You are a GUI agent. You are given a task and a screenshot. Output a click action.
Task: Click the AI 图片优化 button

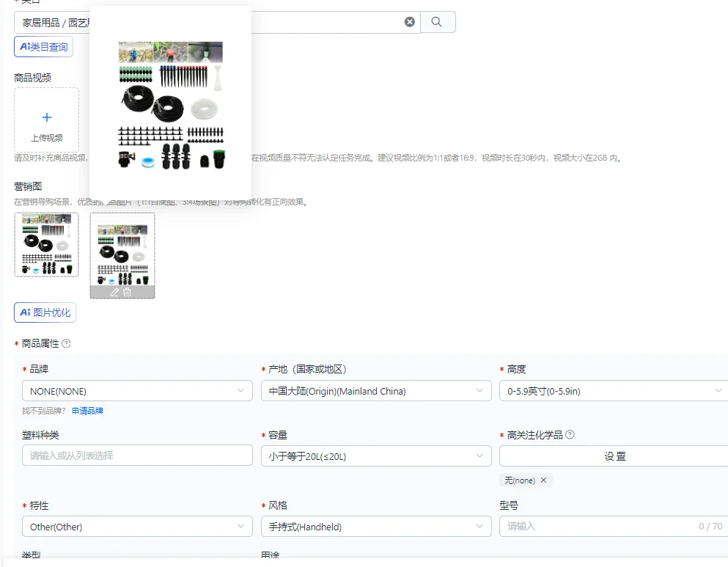click(45, 312)
